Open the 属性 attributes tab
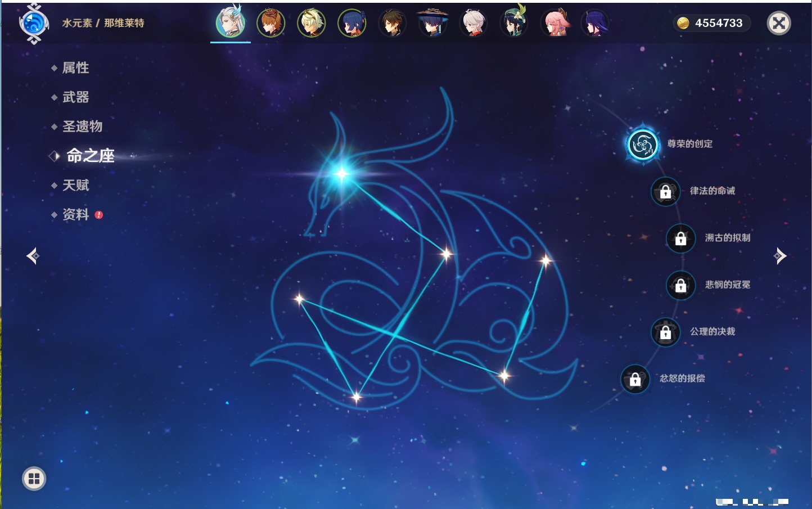812x509 pixels. coord(75,68)
